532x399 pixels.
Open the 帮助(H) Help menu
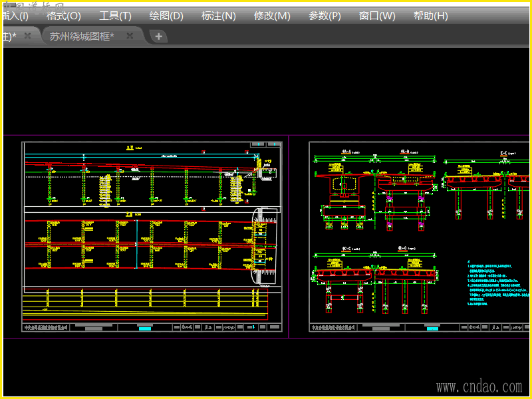point(430,16)
